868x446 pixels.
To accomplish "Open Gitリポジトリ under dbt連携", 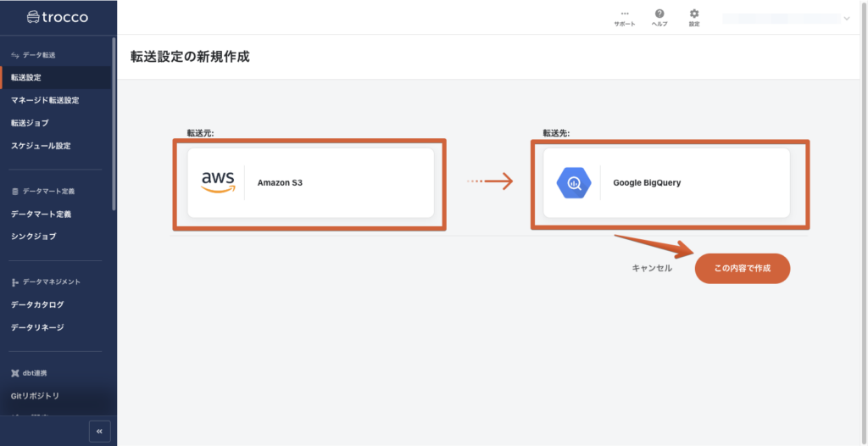I will pos(35,396).
